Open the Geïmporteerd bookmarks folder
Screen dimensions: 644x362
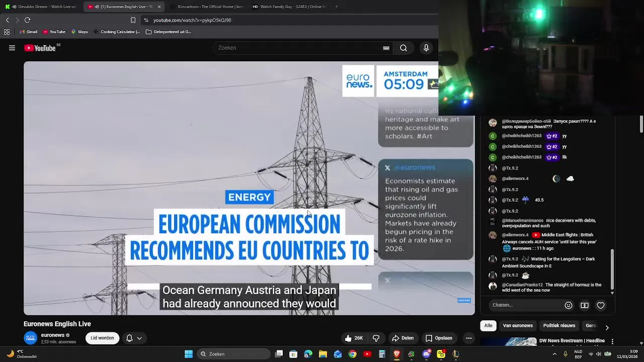point(169,32)
